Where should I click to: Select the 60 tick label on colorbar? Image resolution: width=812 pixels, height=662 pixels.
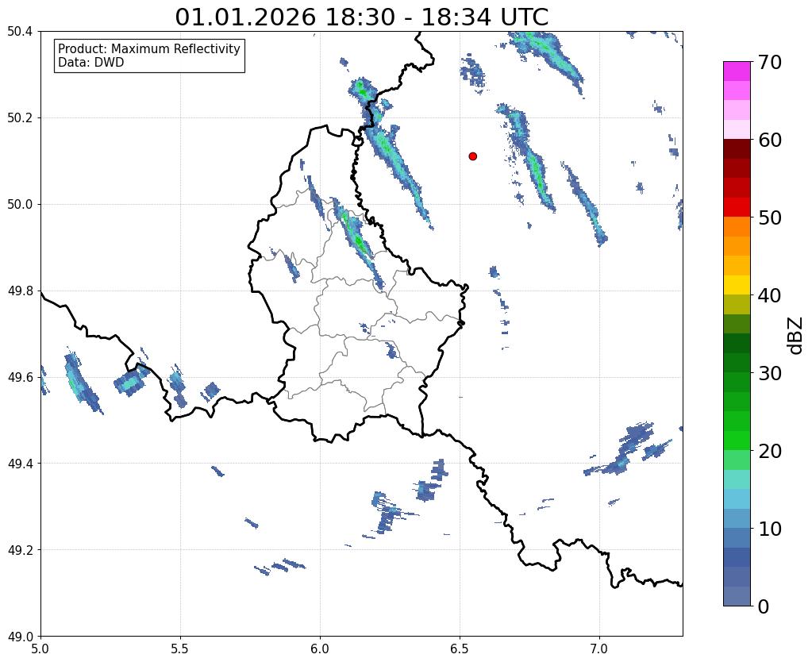tap(769, 140)
